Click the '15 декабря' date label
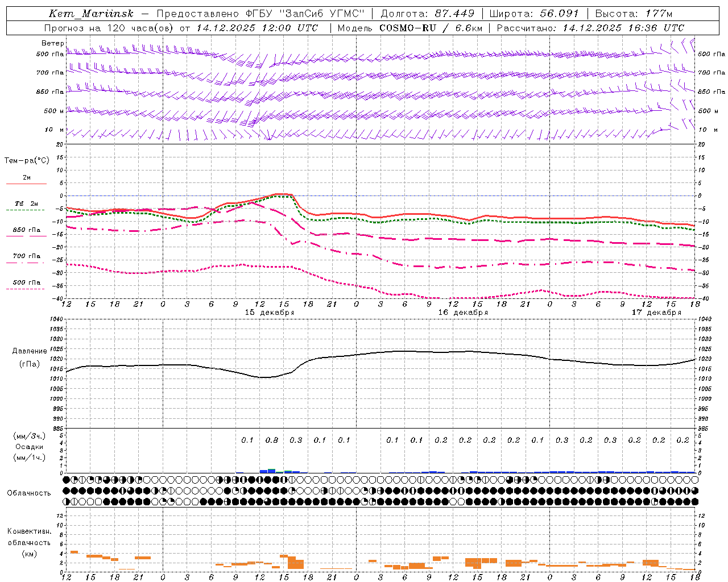Viewport: 728px width, 582px height. [x=270, y=313]
